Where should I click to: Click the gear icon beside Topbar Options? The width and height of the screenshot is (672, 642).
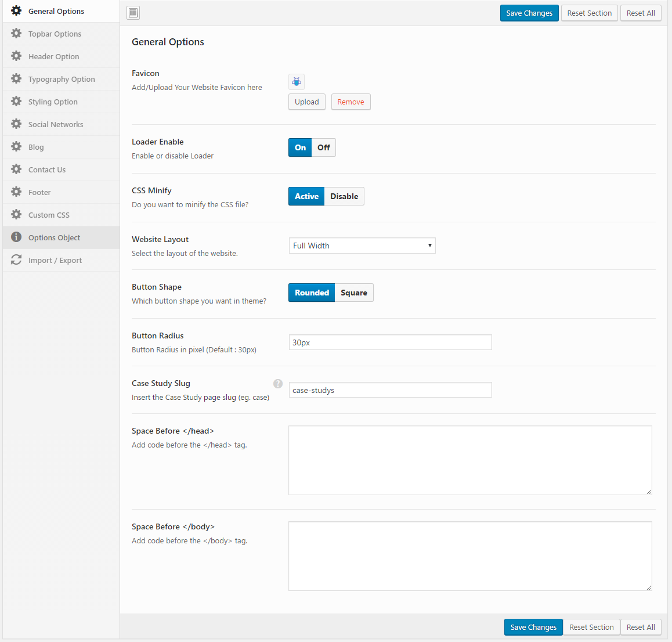tap(16, 34)
